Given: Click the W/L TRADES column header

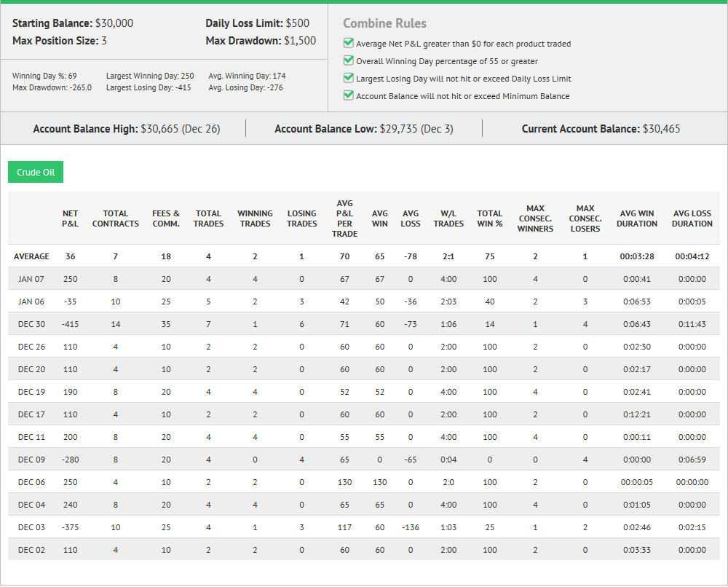Looking at the screenshot, I should point(448,218).
